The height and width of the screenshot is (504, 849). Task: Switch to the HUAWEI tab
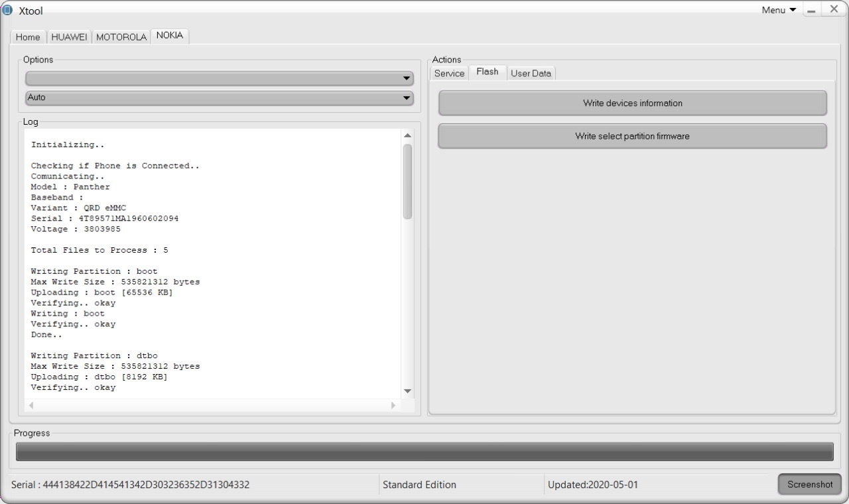[x=69, y=37]
